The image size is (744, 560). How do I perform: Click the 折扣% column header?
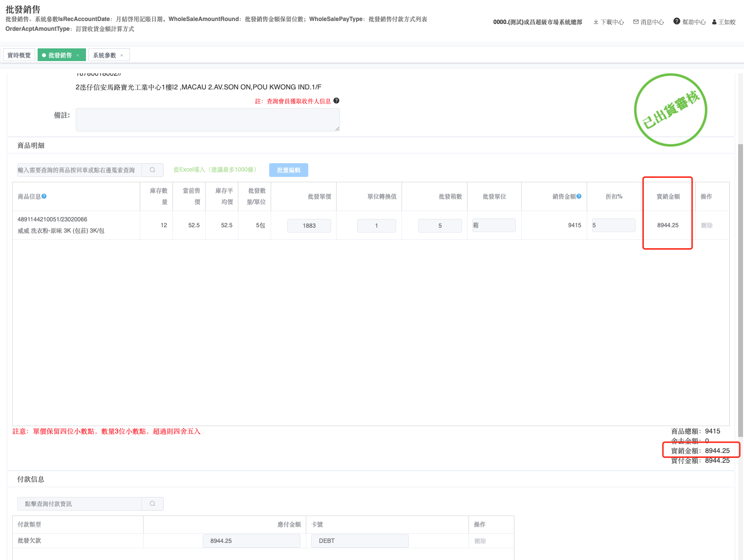coord(614,196)
